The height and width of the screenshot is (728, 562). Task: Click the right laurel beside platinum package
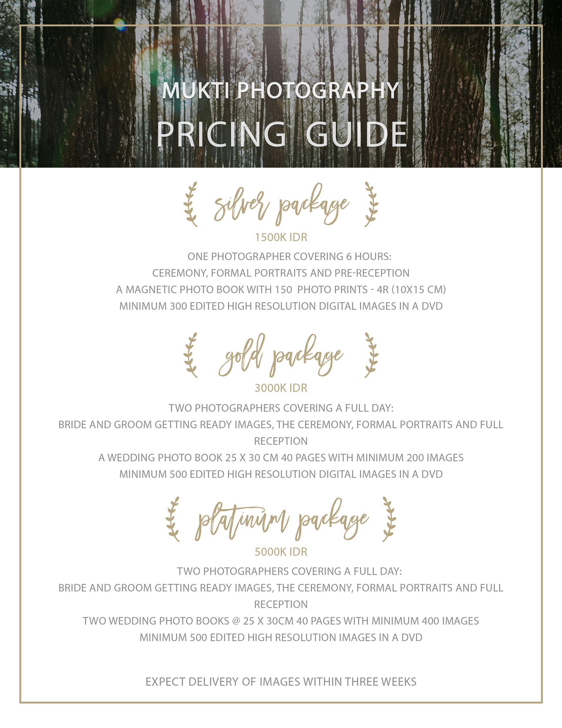point(389,519)
